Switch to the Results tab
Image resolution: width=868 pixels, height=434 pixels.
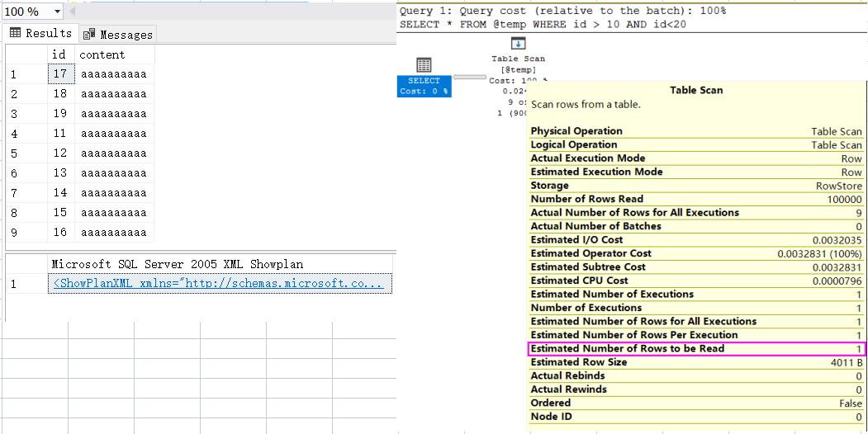(x=40, y=34)
